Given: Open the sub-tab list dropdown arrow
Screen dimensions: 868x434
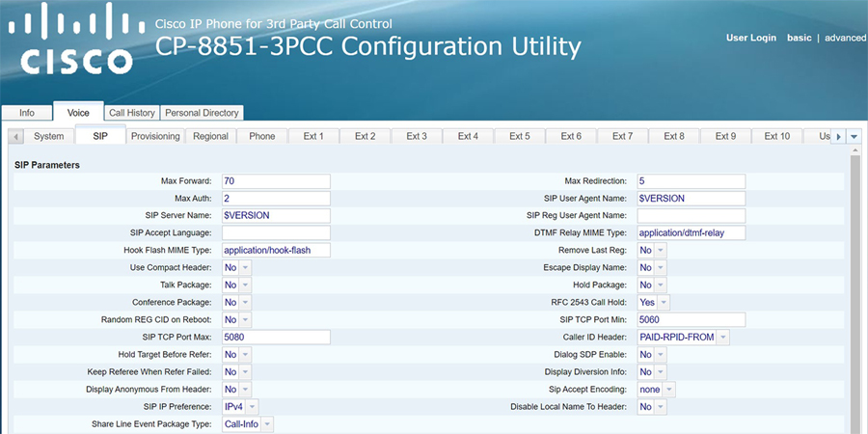Looking at the screenshot, I should tap(854, 136).
